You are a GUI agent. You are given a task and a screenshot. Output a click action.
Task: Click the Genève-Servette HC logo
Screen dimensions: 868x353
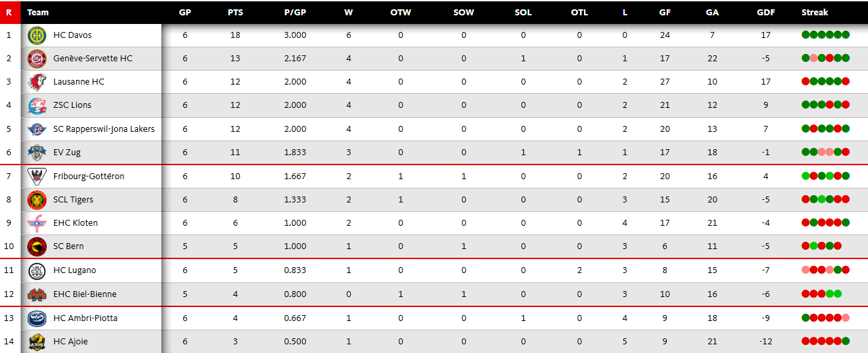37,59
